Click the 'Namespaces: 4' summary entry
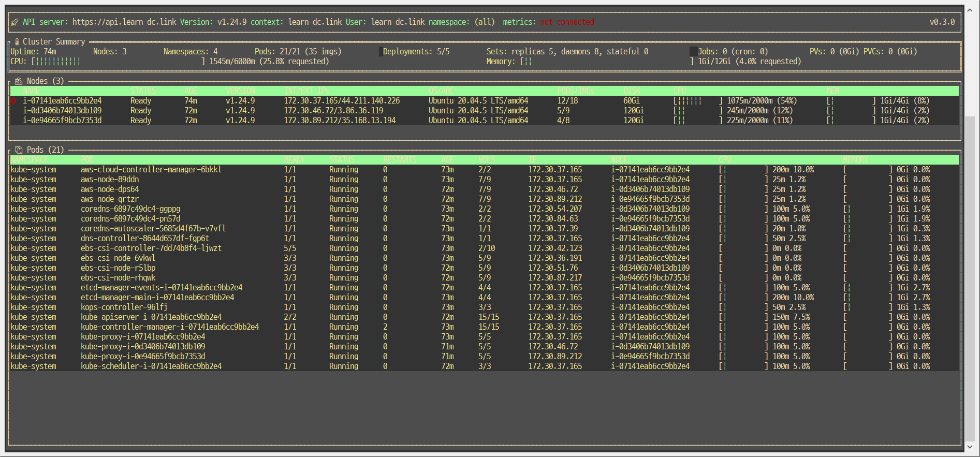Screen dimensions: 980x457 pos(191,52)
